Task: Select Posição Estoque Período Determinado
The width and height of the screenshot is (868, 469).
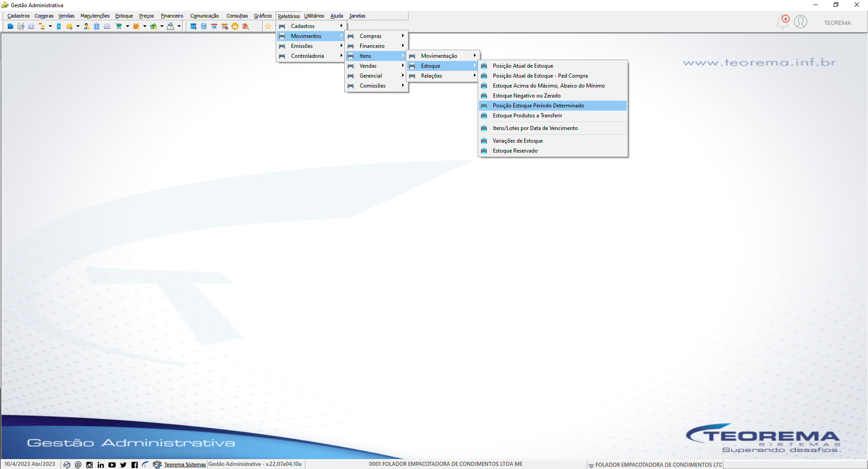Action: [553, 106]
